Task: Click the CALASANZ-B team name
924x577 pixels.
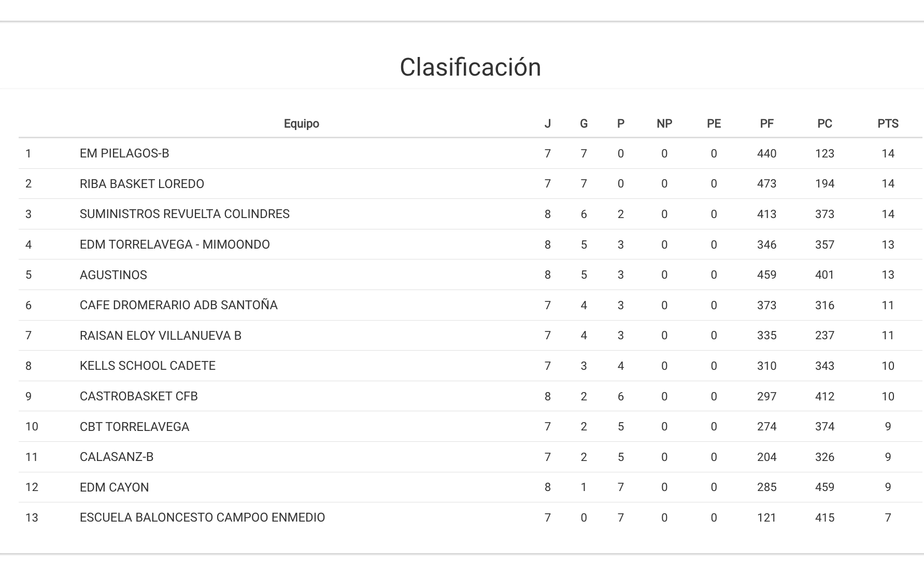Action: [117, 457]
